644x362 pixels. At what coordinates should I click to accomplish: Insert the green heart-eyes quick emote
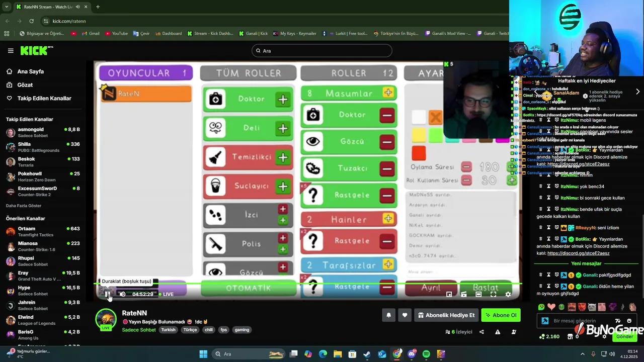click(x=541, y=307)
